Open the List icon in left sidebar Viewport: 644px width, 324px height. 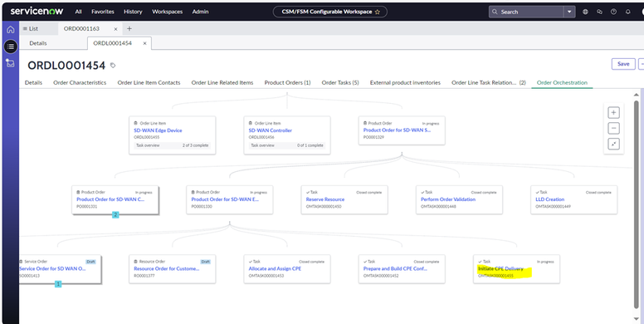(x=11, y=47)
